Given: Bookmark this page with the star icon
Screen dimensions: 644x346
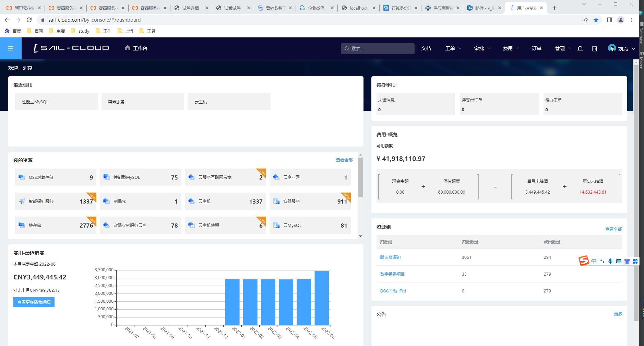Looking at the screenshot, I should [x=596, y=20].
